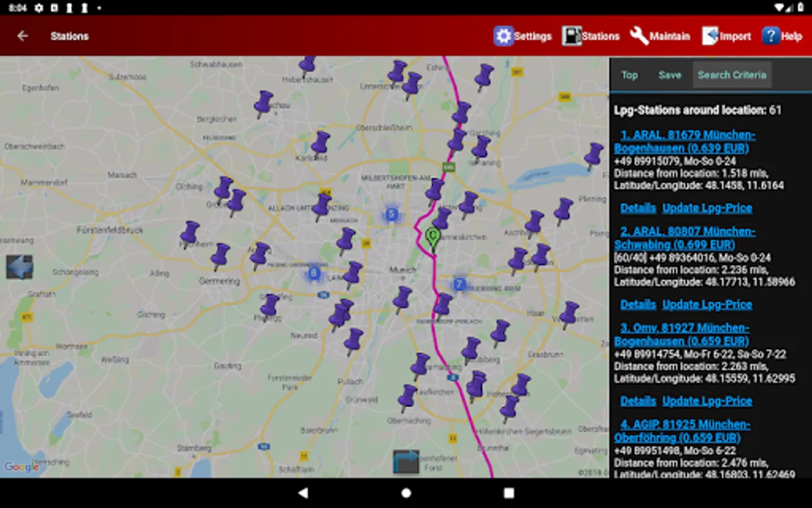View Details for ARAL München-Schwabing

(638, 305)
